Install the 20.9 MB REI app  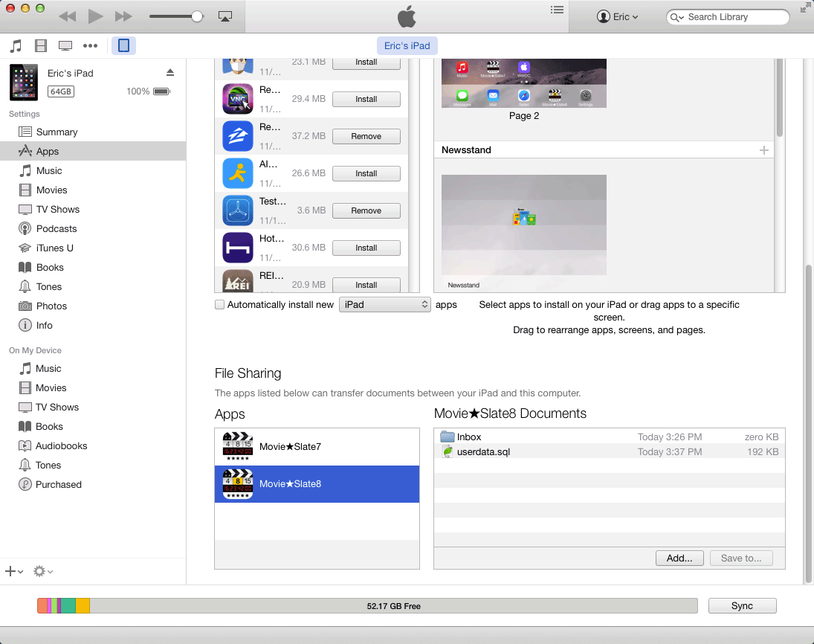pyautogui.click(x=366, y=285)
